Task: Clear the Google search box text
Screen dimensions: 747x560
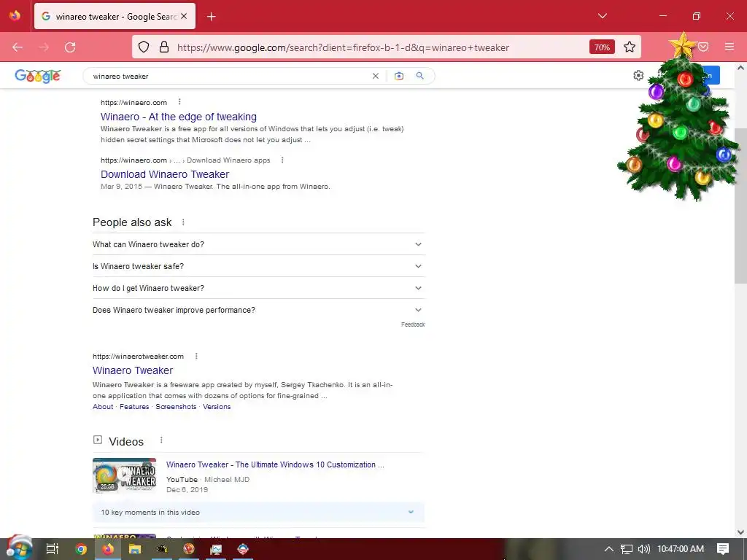Action: (376, 76)
